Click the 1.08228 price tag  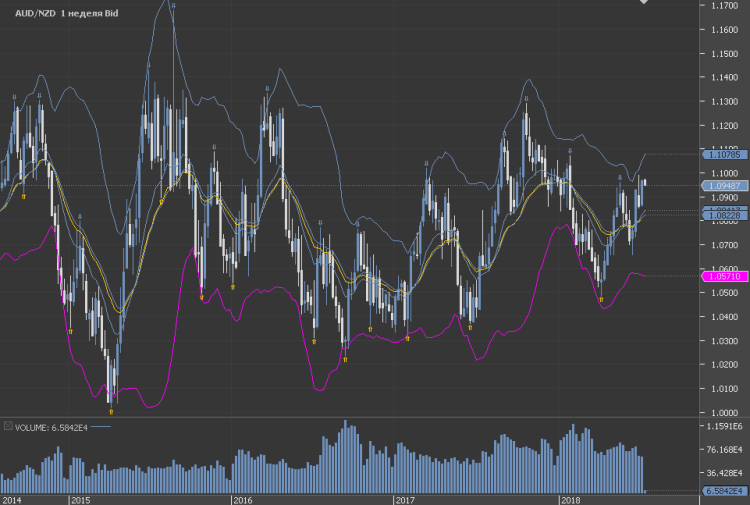pyautogui.click(x=725, y=216)
